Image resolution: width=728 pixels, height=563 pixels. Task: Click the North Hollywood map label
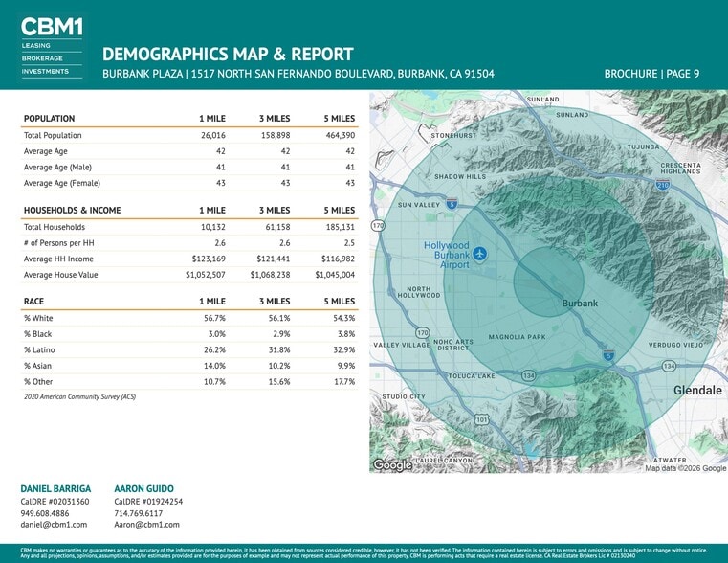point(419,292)
